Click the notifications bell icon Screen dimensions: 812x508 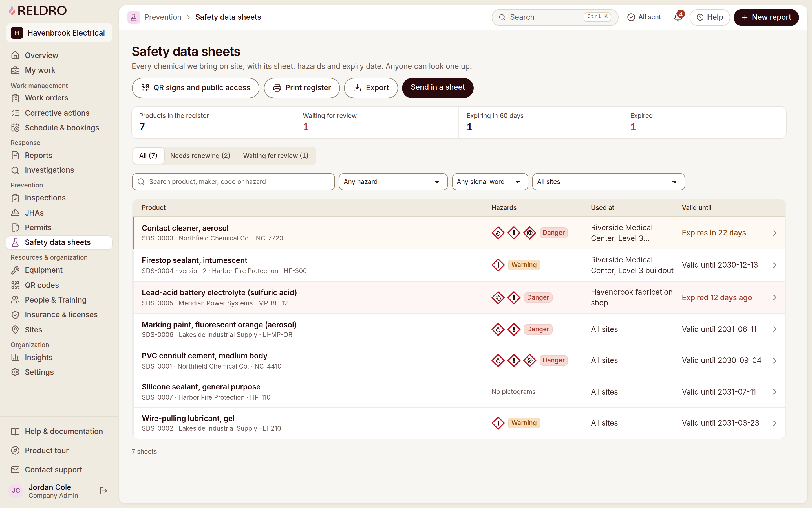pos(678,17)
